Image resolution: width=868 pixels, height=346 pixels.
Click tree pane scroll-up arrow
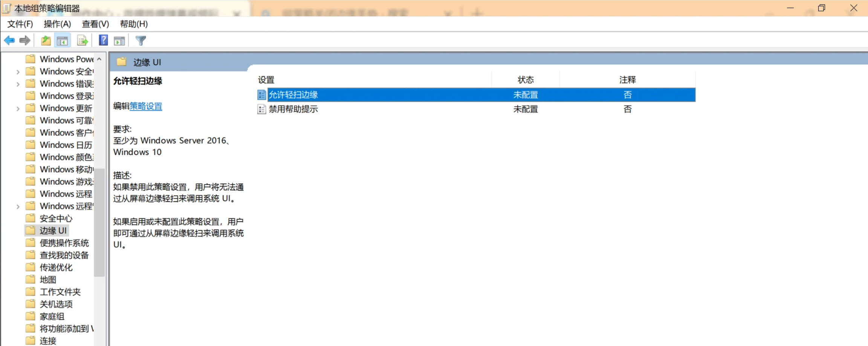(x=99, y=59)
